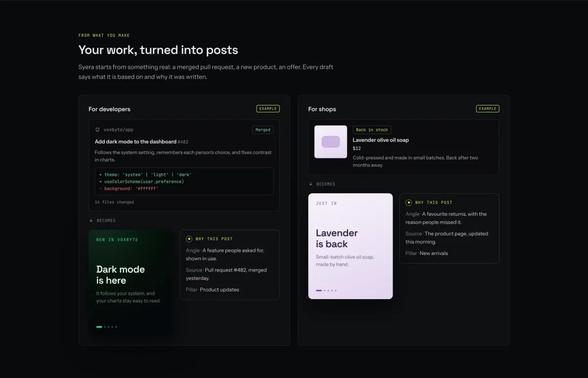Open the 'Dark mode is here' post preview
588x378 pixels.
tap(130, 283)
